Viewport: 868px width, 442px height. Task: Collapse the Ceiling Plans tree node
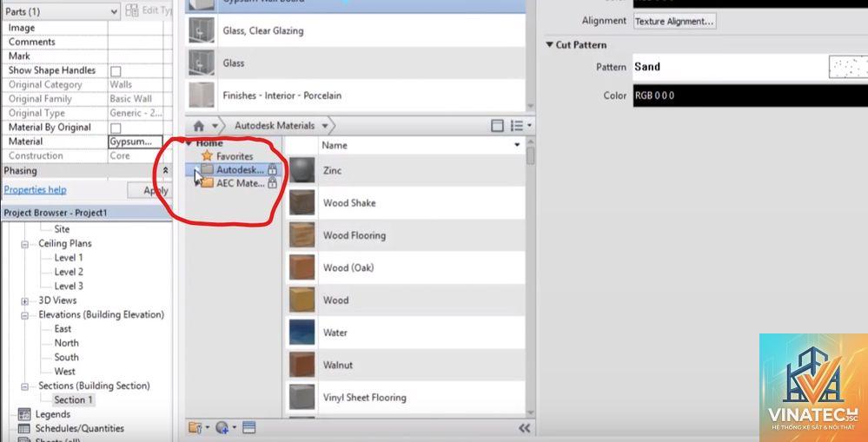25,244
